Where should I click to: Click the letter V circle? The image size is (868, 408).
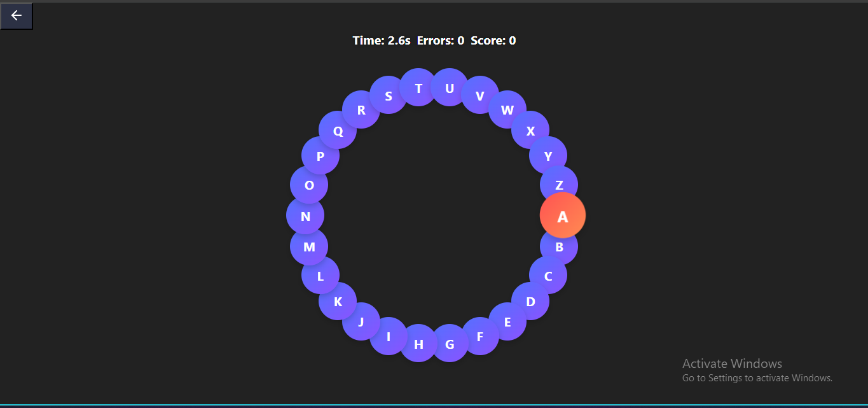[x=480, y=95]
